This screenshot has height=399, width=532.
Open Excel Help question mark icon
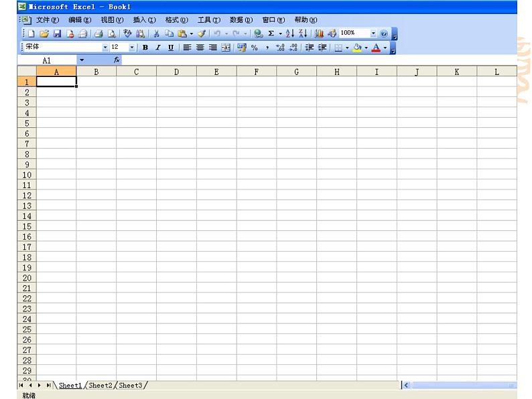(x=384, y=33)
